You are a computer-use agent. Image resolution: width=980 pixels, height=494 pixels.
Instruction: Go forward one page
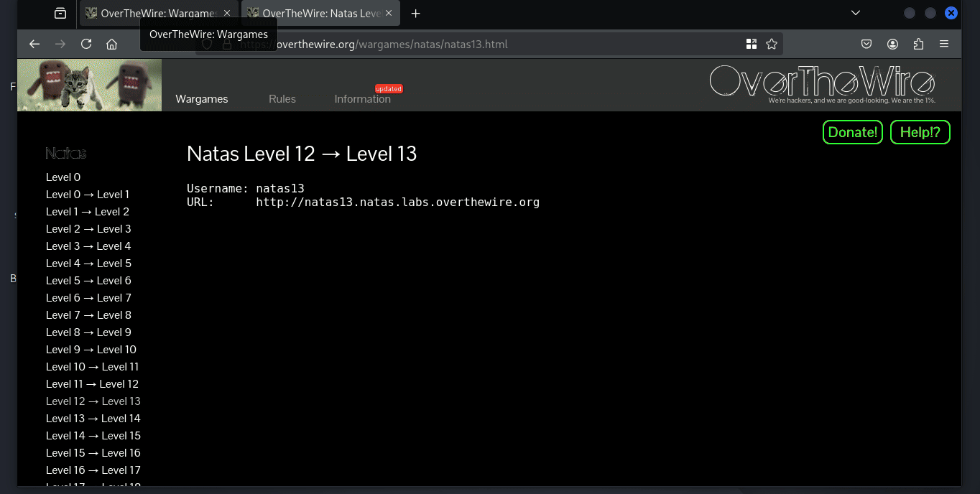[60, 44]
